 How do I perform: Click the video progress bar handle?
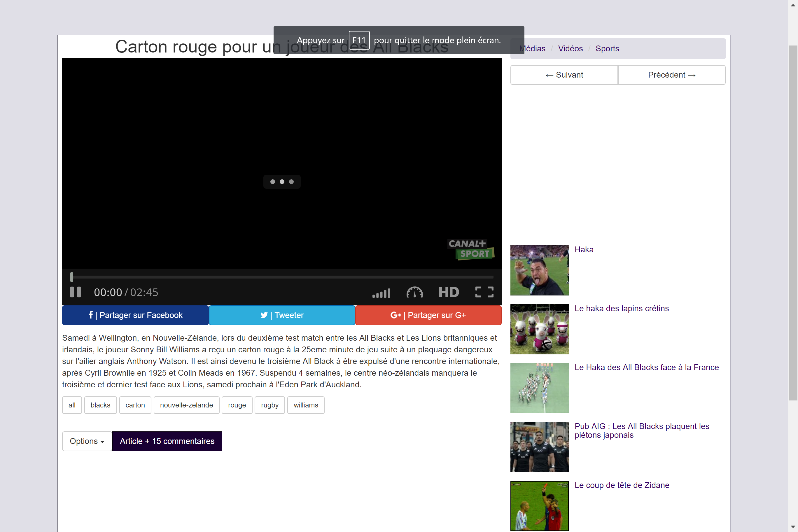[x=71, y=277]
